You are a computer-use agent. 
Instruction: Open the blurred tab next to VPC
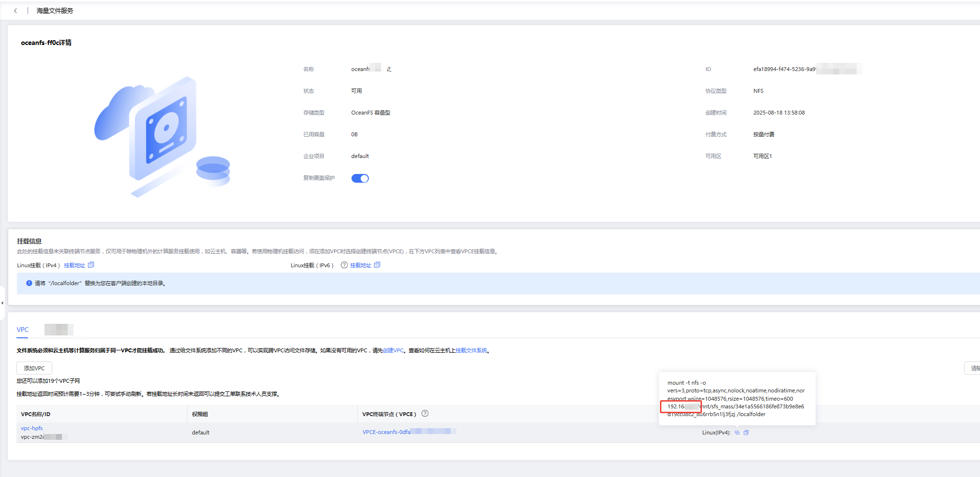pyautogui.click(x=59, y=330)
